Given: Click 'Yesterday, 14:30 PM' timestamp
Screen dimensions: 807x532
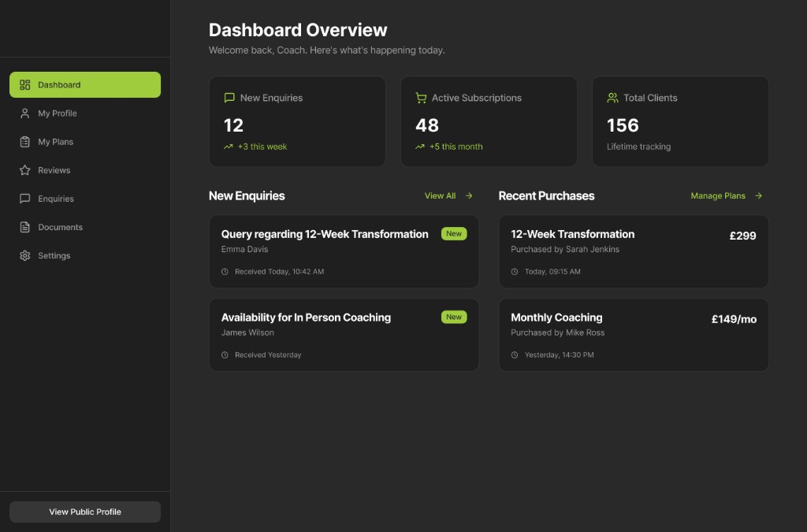Looking at the screenshot, I should (559, 355).
